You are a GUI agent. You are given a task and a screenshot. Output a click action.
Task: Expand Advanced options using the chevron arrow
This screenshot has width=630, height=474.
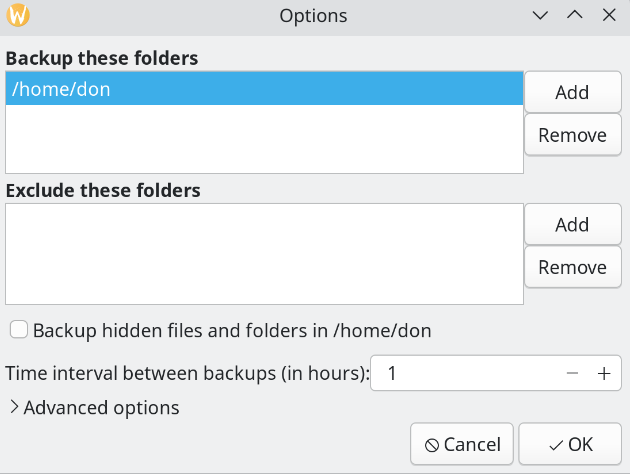[x=14, y=407]
